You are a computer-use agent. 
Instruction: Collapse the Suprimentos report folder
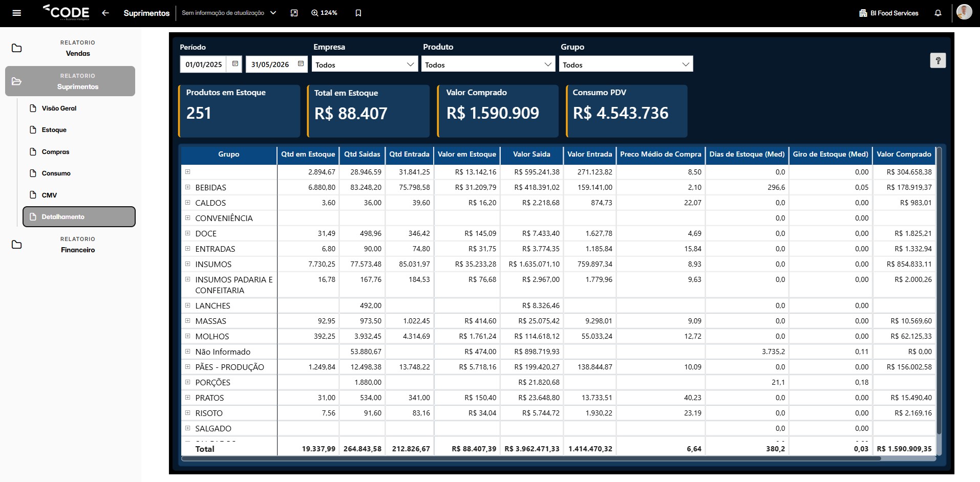tap(70, 81)
